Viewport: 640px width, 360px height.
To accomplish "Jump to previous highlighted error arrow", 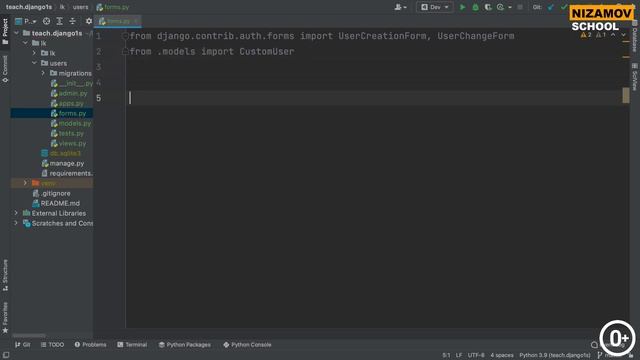I will coord(613,35).
